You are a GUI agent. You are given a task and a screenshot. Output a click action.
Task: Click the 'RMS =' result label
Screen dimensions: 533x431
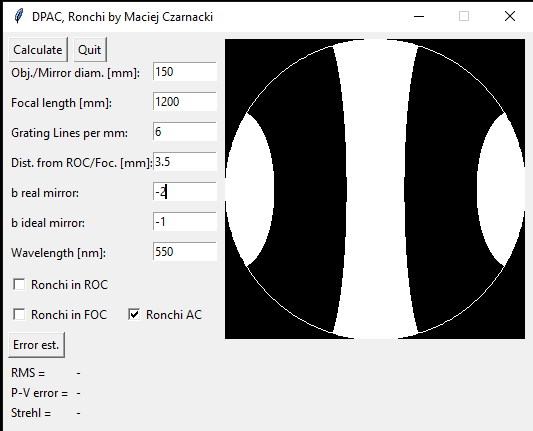(x=28, y=373)
